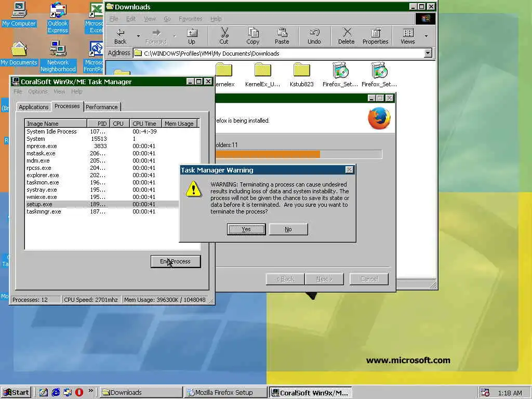532x399 pixels.
Task: Switch to Mozilla Firefox Setup taskbar button
Action: tap(225, 392)
